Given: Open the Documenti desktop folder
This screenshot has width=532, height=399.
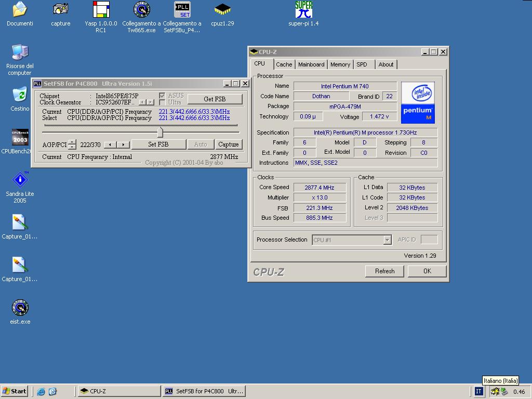Looking at the screenshot, I should pos(20,14).
